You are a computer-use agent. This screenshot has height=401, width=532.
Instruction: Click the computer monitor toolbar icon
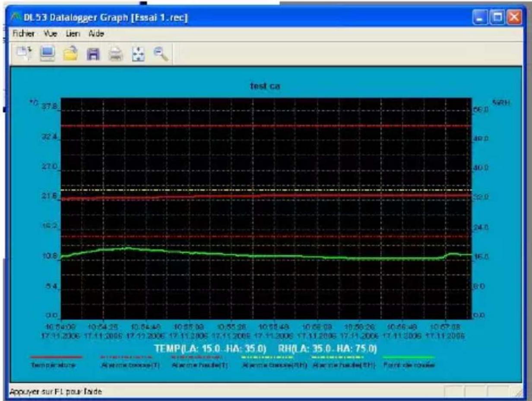tap(47, 53)
